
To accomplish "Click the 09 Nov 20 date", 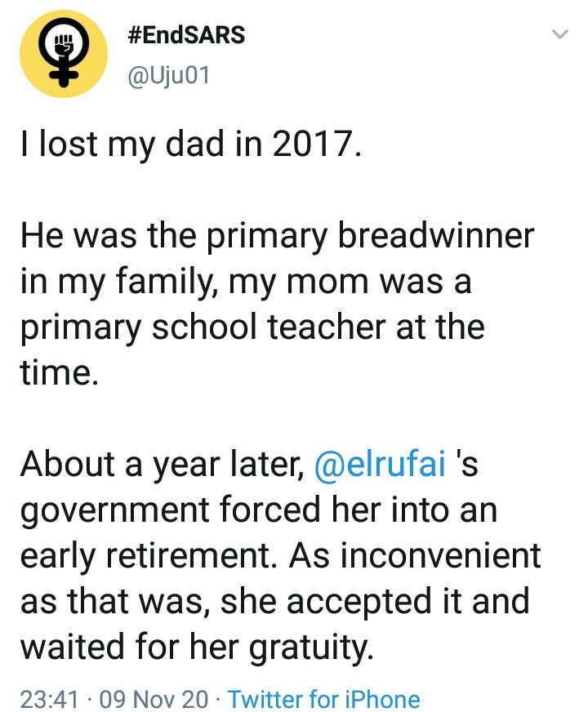I will click(x=154, y=699).
